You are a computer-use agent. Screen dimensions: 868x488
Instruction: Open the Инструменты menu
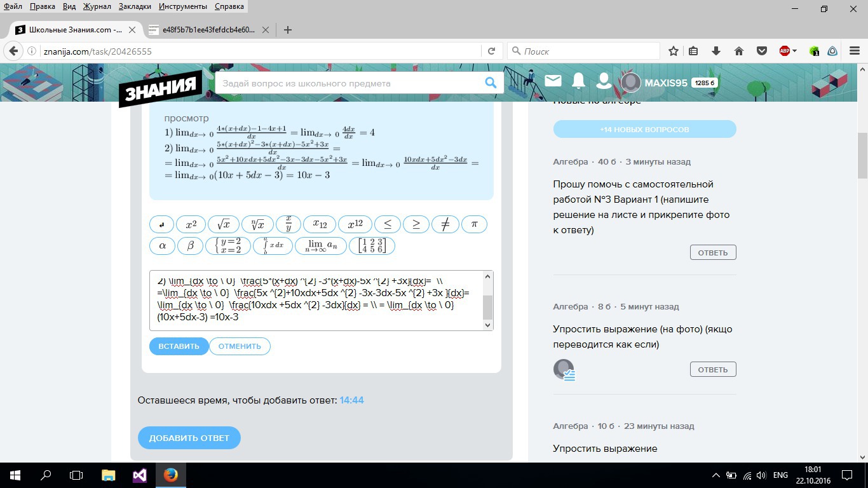tap(183, 6)
